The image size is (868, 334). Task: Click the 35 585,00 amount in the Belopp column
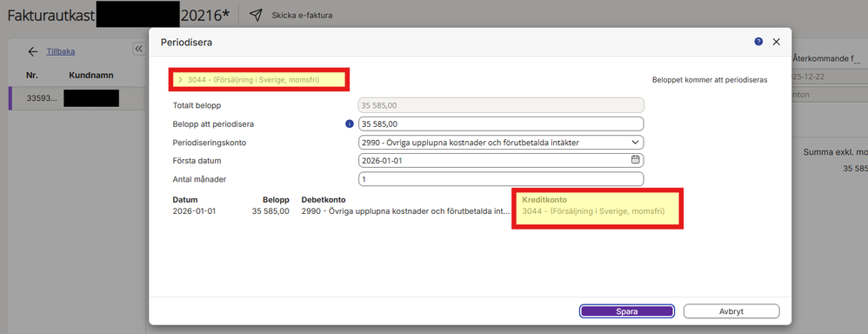pos(270,211)
